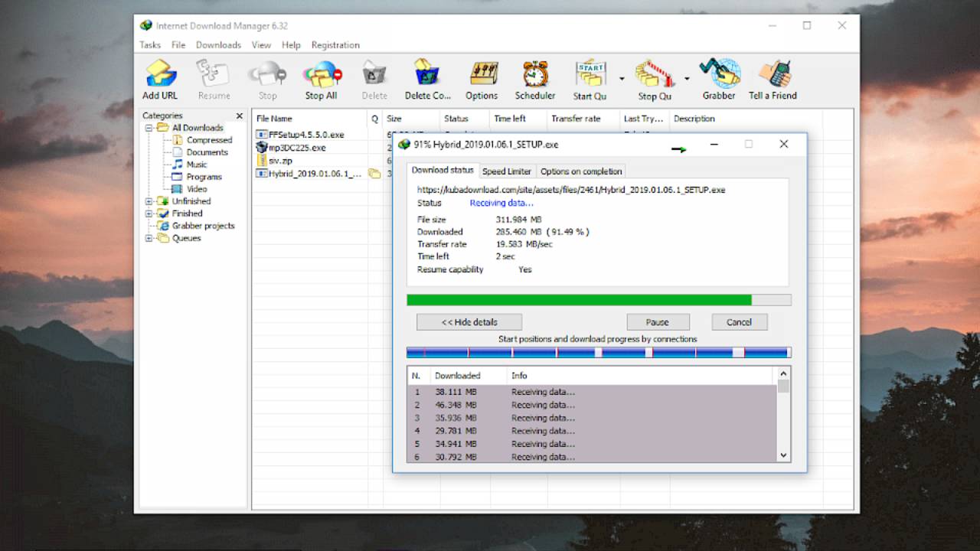Click the green download progress bar
980x551 pixels.
579,300
